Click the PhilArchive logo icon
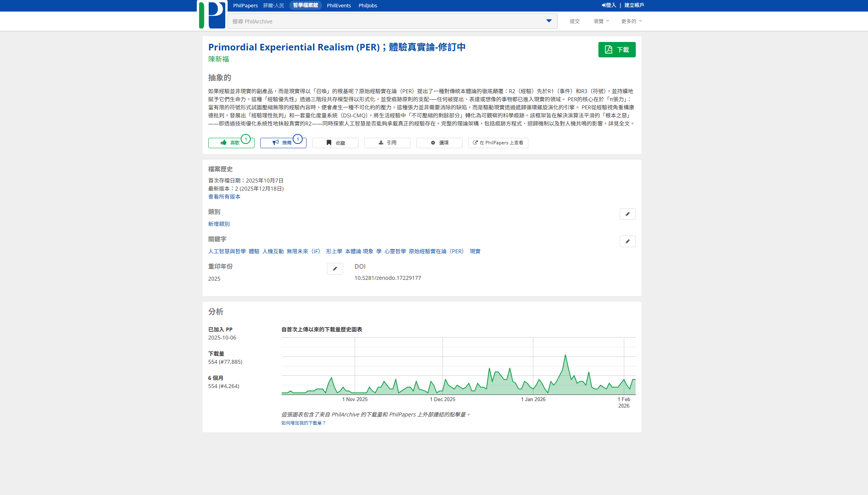868x495 pixels. click(x=212, y=15)
